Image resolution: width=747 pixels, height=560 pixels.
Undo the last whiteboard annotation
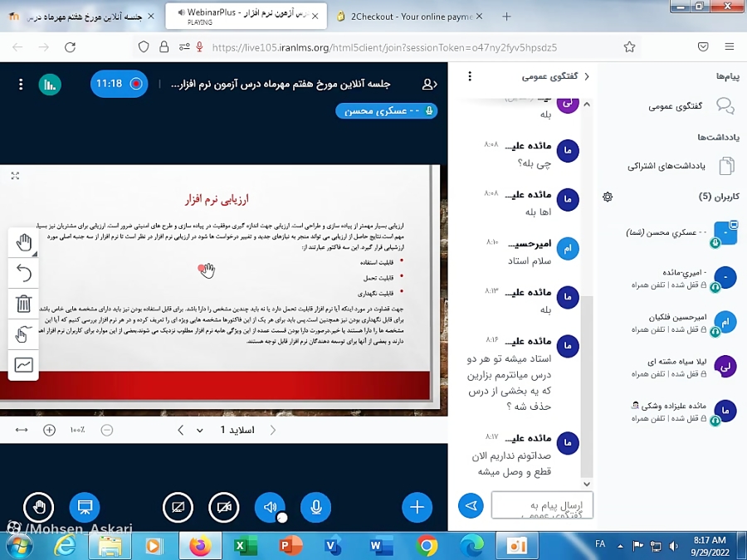coord(24,270)
